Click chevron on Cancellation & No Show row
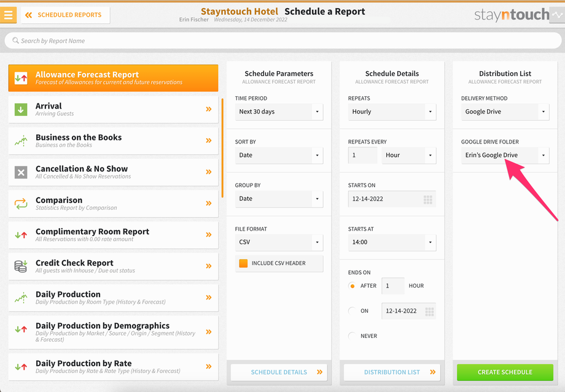565x392 pixels. [209, 172]
